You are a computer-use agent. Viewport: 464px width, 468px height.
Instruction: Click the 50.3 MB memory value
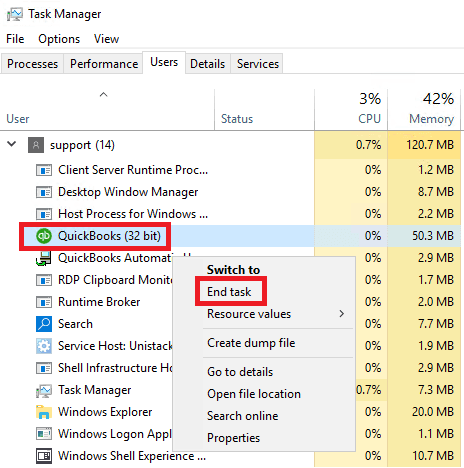(433, 236)
